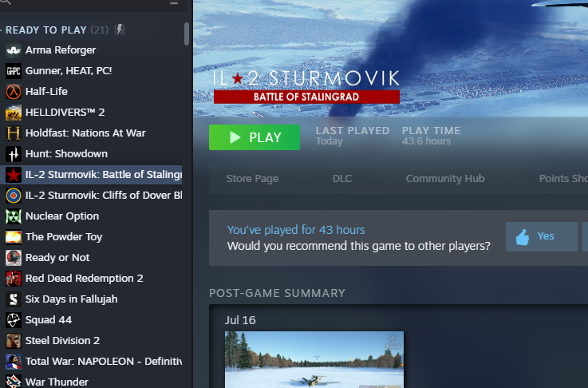Select HELLDIVERS 2 in the library list
The width and height of the screenshot is (588, 388).
click(x=91, y=113)
